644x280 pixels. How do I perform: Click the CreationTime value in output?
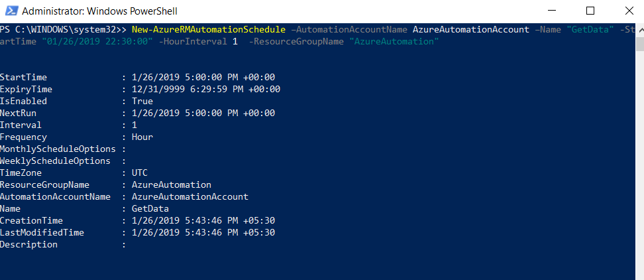tap(203, 220)
